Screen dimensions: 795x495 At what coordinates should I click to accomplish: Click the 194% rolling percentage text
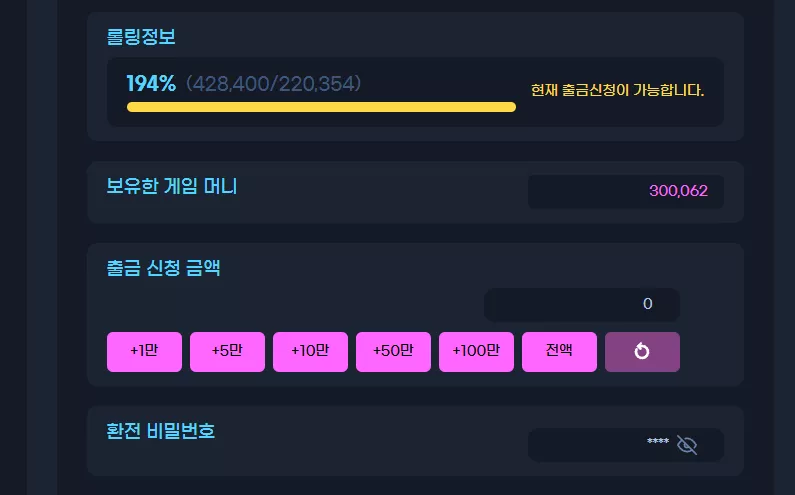[x=151, y=84]
